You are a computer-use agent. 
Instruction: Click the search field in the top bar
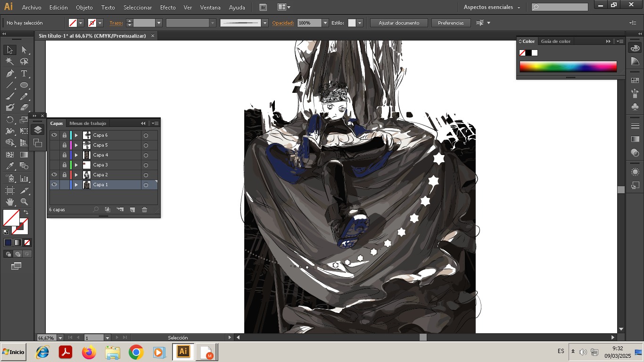tap(560, 7)
